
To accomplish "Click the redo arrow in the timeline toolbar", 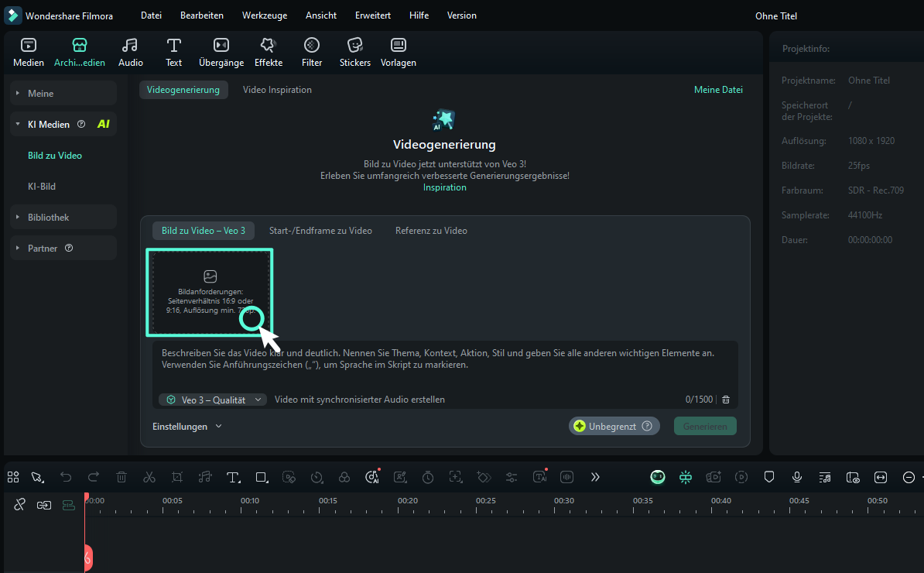I will pyautogui.click(x=93, y=477).
